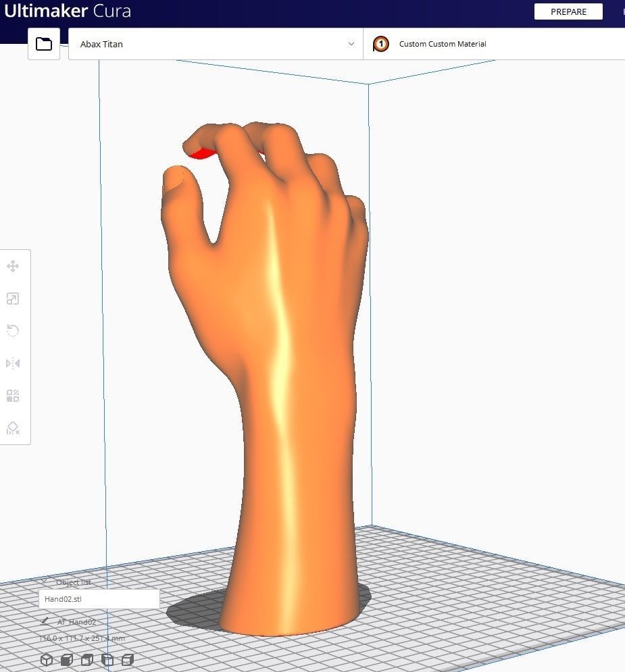Click the Ultimaker Cura logo
The image size is (625, 672).
tap(68, 11)
